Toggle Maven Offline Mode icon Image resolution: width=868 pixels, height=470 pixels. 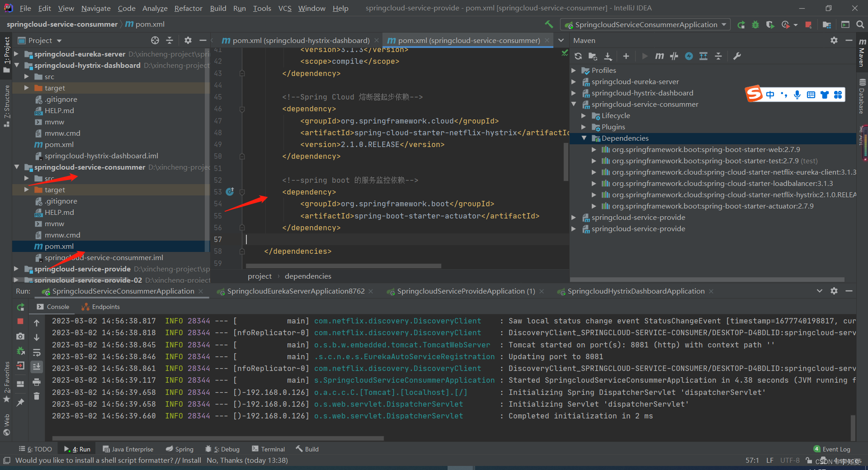(x=674, y=56)
